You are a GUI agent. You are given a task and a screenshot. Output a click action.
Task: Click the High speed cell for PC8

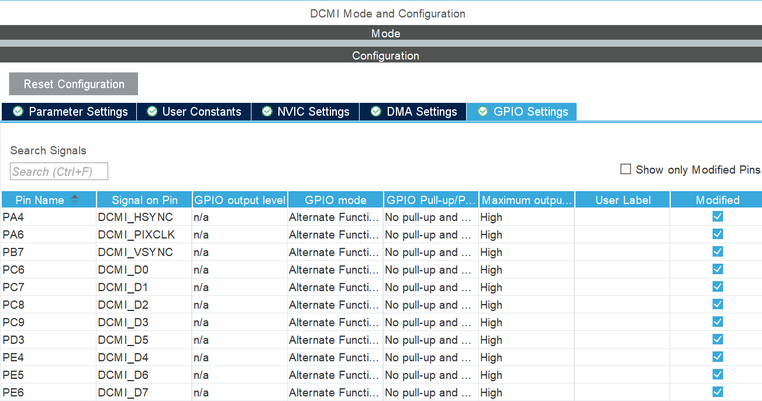pyautogui.click(x=527, y=305)
